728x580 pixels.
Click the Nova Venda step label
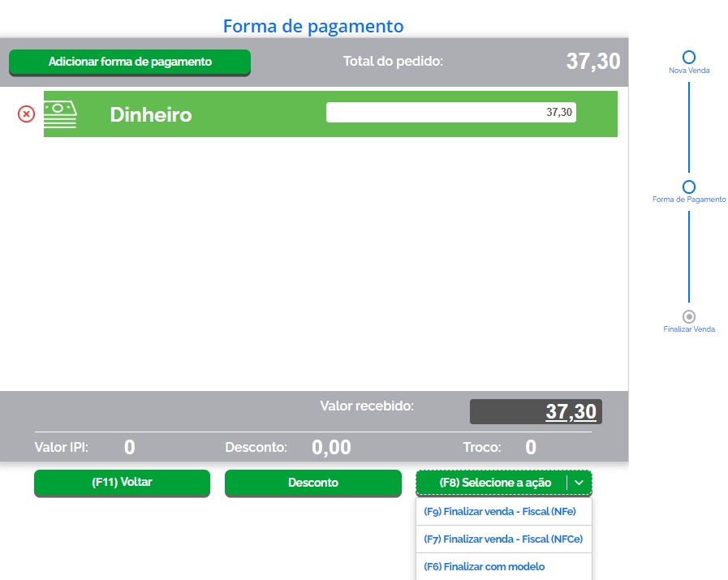(689, 71)
